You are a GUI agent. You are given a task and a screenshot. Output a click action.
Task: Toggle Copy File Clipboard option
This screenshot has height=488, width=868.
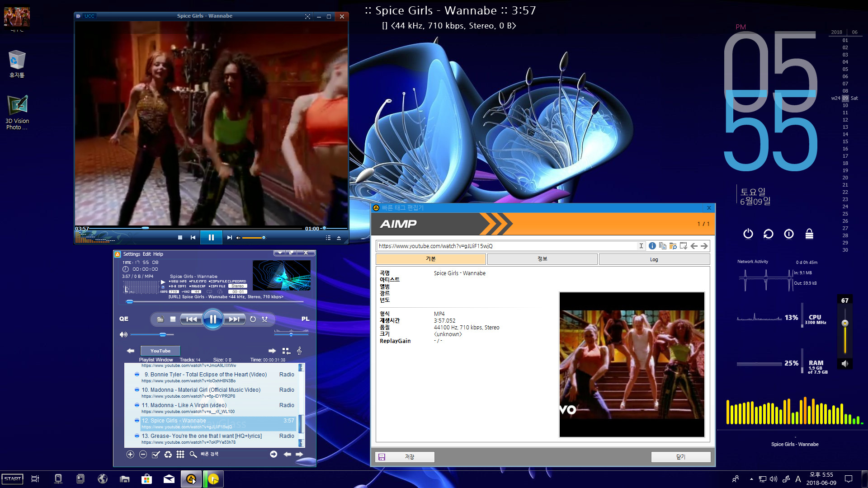click(227, 281)
